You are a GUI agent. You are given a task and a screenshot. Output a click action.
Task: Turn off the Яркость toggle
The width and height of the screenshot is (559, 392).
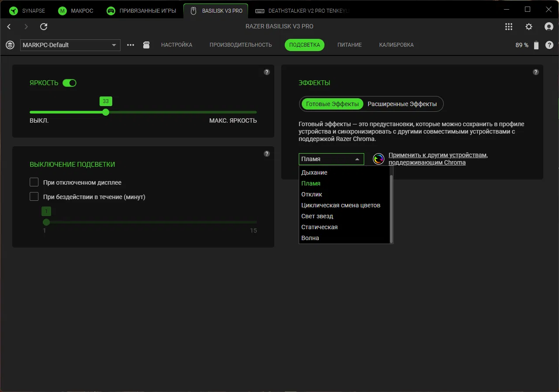tap(69, 83)
